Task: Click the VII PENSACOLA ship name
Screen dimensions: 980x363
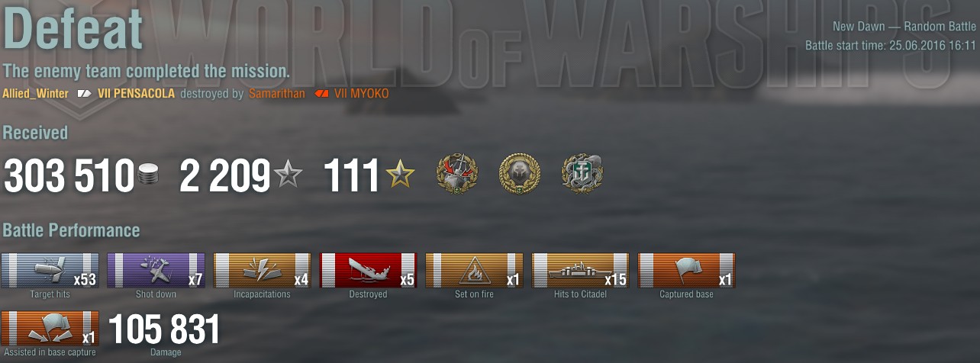Action: pyautogui.click(x=136, y=94)
